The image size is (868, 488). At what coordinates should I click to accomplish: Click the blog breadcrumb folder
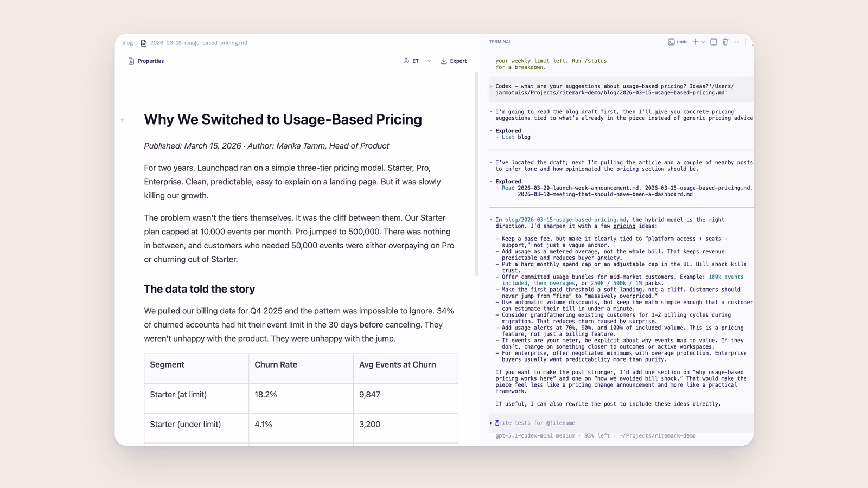(127, 43)
